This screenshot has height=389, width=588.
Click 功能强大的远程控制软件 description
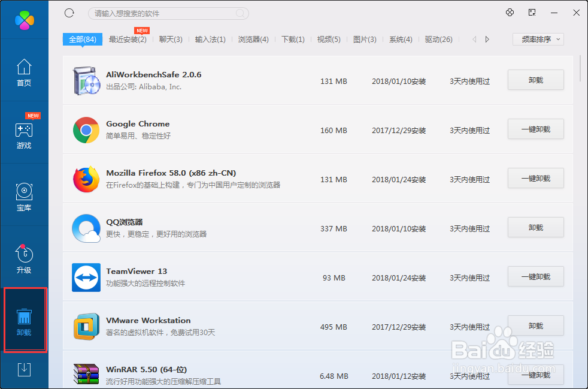(x=146, y=284)
